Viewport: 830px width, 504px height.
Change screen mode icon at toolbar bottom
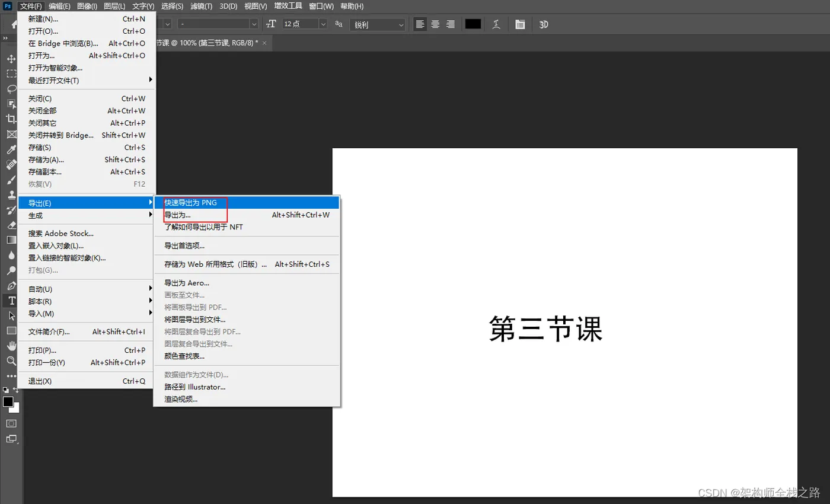[x=11, y=439]
